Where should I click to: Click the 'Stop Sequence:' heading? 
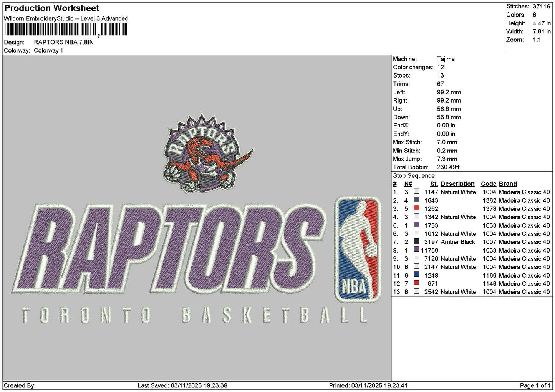click(415, 176)
